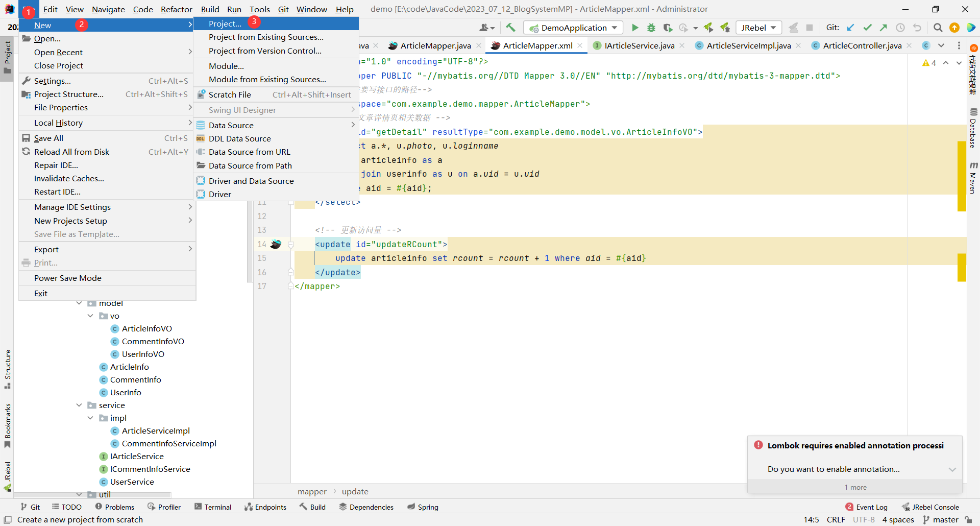Click Git update project arrow icon
This screenshot has width=980, height=526.
tap(850, 28)
